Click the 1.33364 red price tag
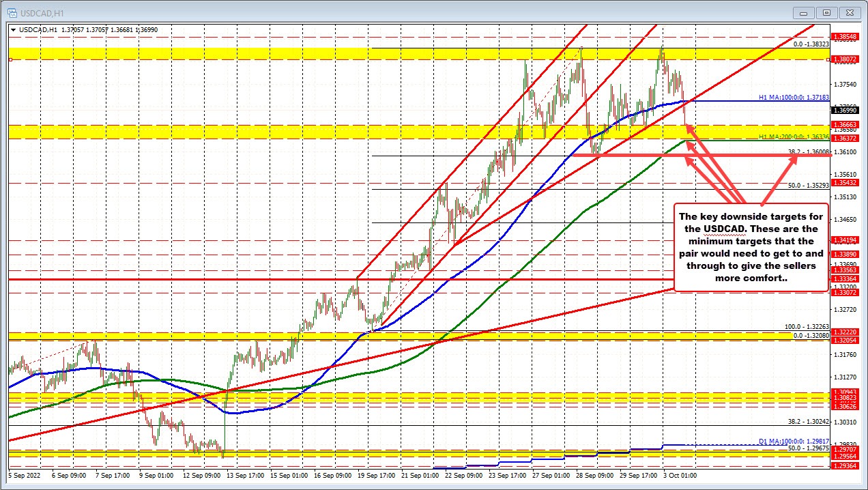The height and width of the screenshot is (490, 868). (845, 278)
